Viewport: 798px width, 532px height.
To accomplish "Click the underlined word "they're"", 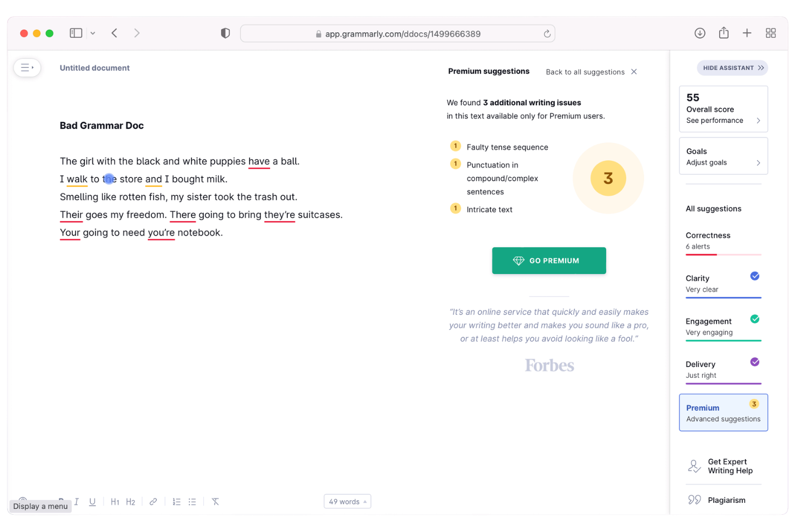I will click(x=279, y=215).
